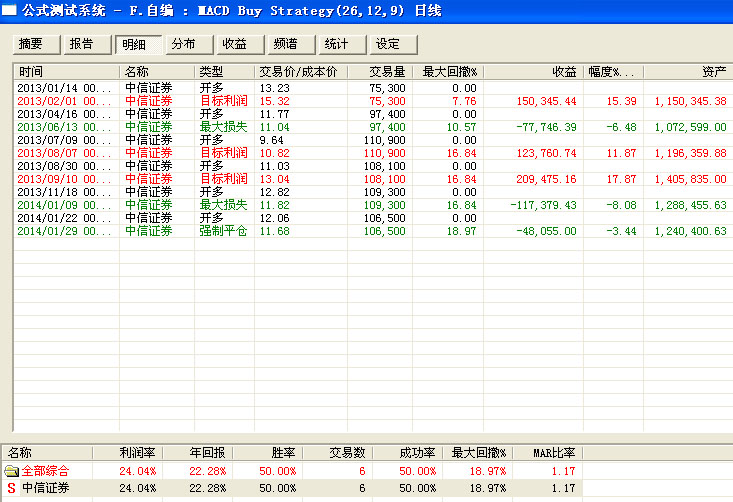The height and width of the screenshot is (502, 733).
Task: Switch to the 收益 tab
Action: coord(240,44)
